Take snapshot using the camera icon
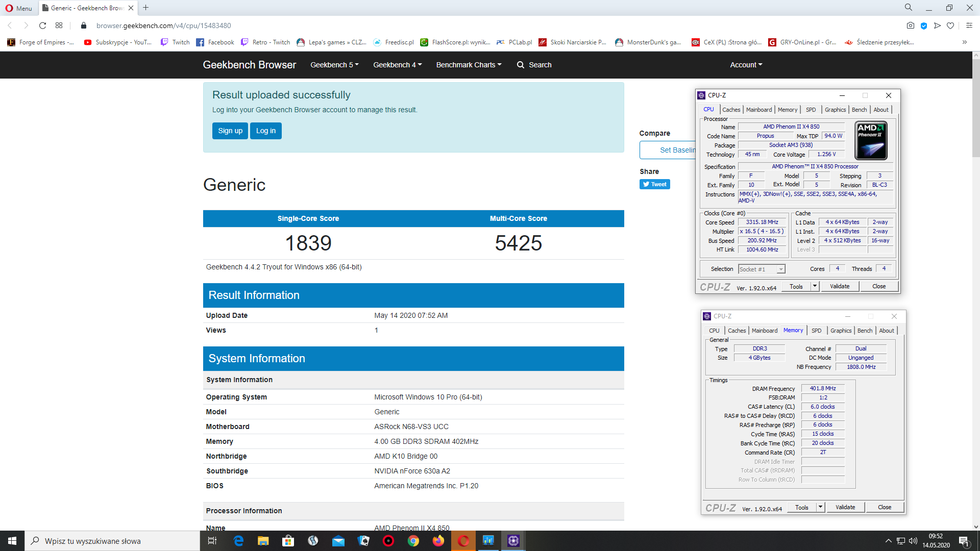This screenshot has height=551, width=980. (x=911, y=26)
